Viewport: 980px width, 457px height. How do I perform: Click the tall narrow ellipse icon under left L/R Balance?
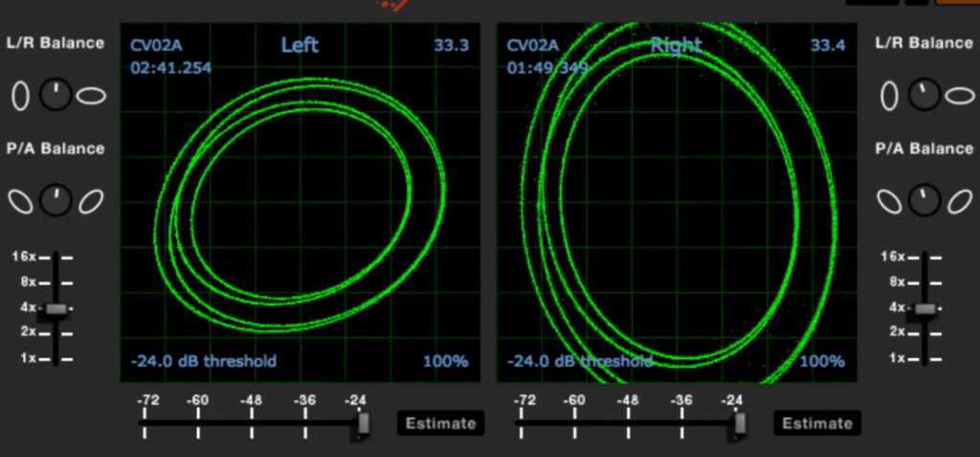(21, 95)
